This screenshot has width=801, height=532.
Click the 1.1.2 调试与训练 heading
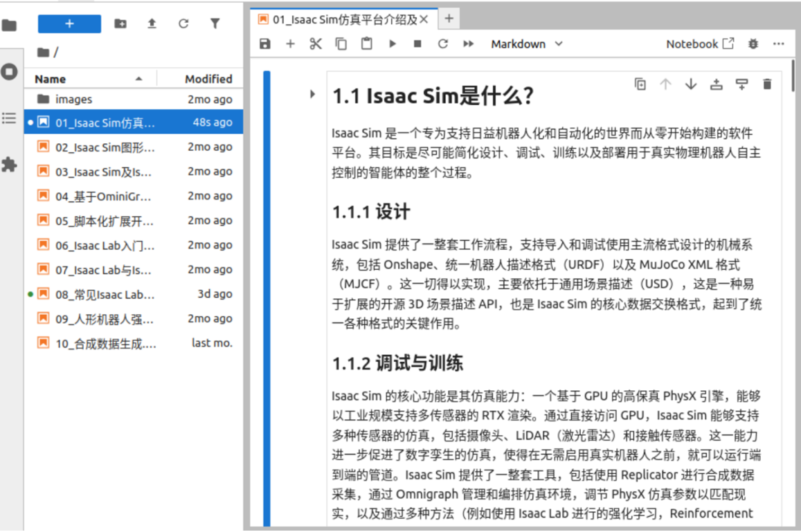coord(397,363)
